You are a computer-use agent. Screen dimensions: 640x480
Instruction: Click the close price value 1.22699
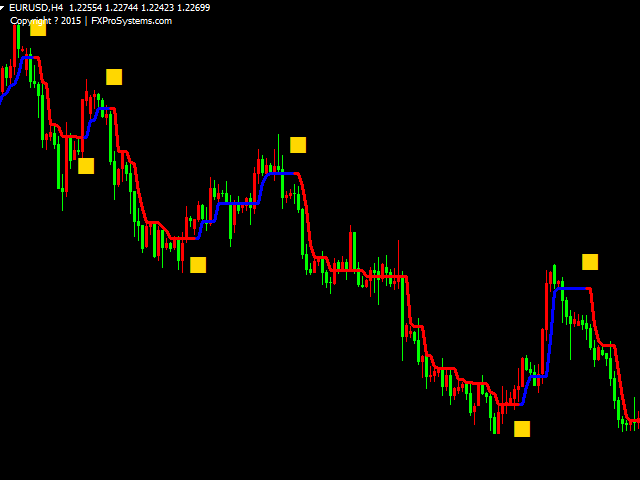tap(193, 8)
